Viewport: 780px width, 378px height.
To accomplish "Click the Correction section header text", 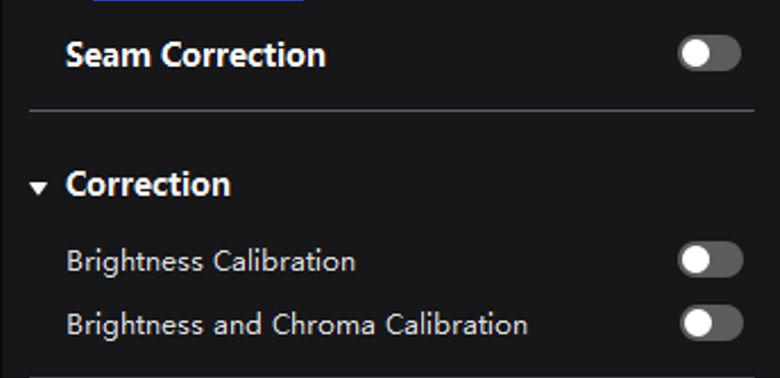I will [148, 184].
